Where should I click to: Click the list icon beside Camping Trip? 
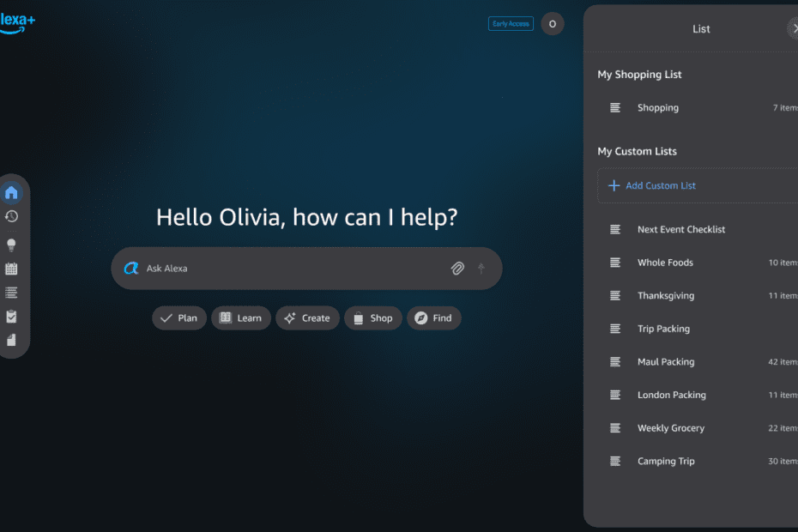click(x=614, y=461)
